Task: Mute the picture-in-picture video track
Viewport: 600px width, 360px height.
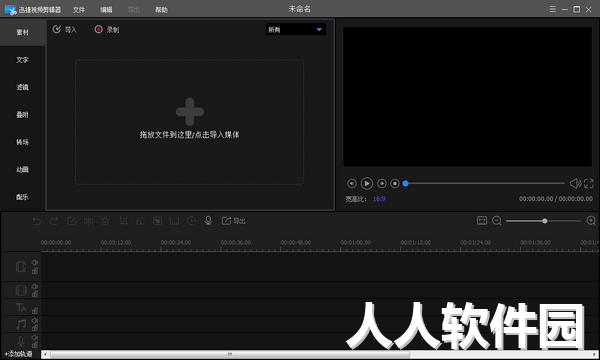Action: coord(34,286)
